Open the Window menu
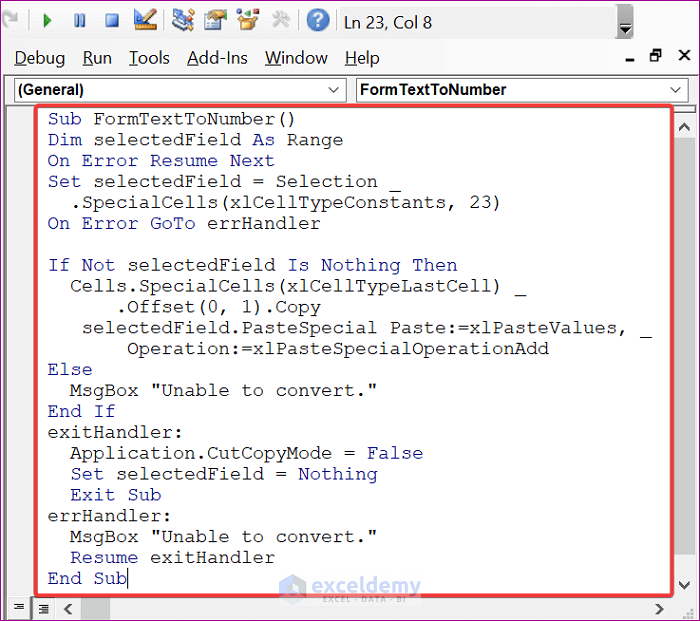Viewport: 700px width, 621px height. click(296, 58)
